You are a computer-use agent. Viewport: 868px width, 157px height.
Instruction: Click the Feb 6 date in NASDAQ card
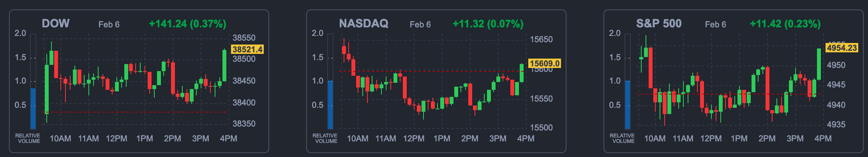click(420, 24)
